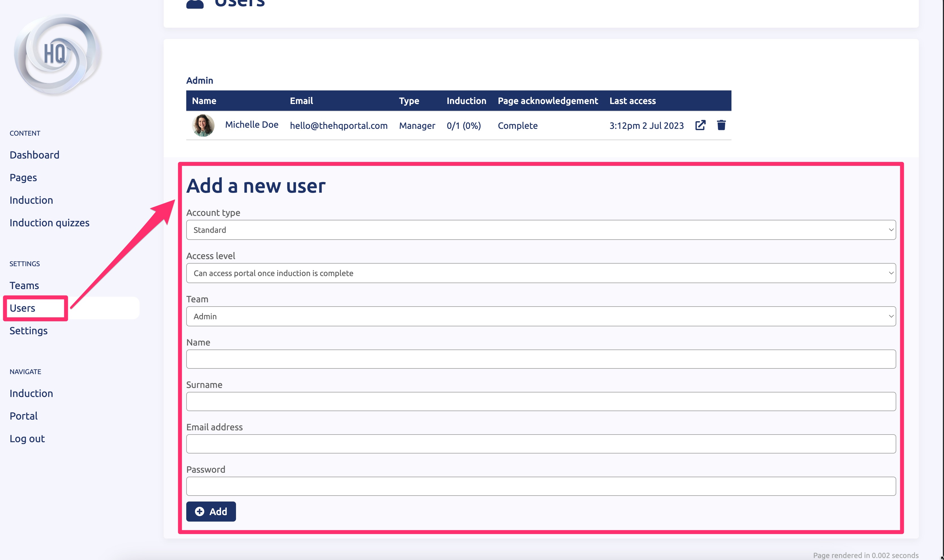Open the Account type dropdown
The image size is (944, 560).
point(540,230)
